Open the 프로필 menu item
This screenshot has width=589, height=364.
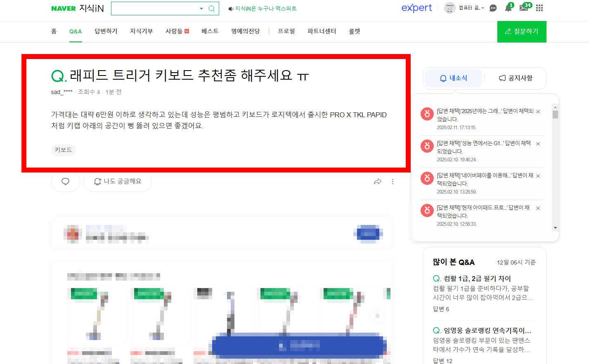coord(286,31)
